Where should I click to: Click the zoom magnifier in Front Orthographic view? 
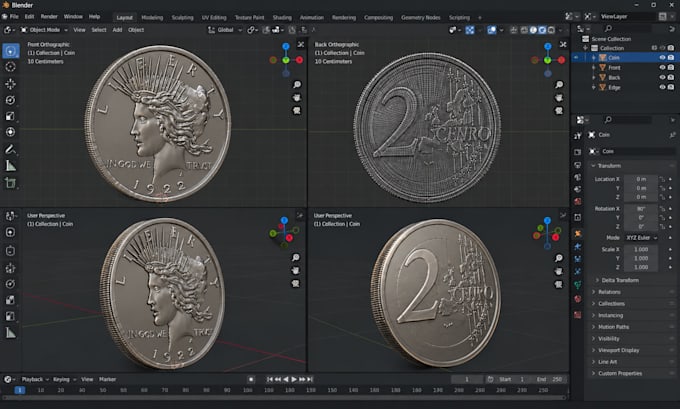(x=297, y=85)
